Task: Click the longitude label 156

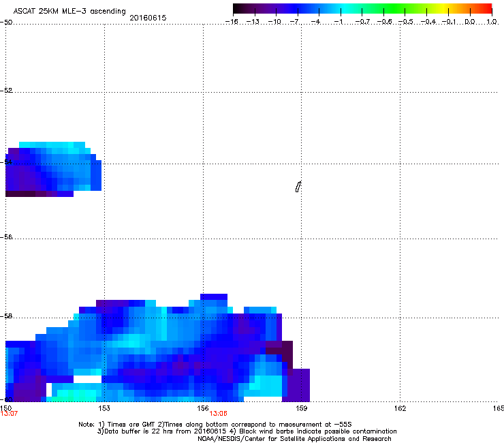Action: (203, 408)
